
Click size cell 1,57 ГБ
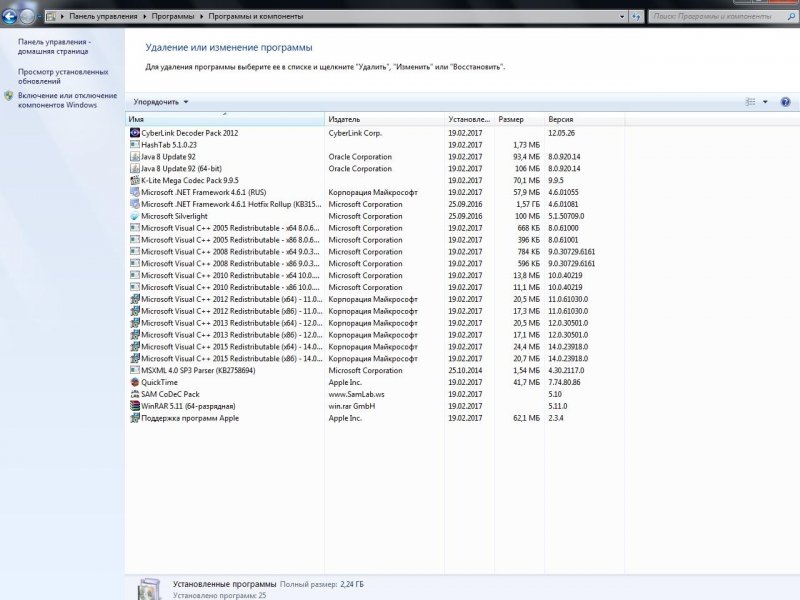point(528,204)
